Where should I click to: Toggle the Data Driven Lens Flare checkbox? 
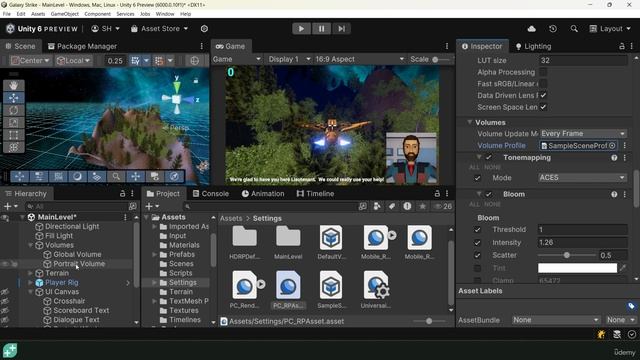(x=543, y=95)
